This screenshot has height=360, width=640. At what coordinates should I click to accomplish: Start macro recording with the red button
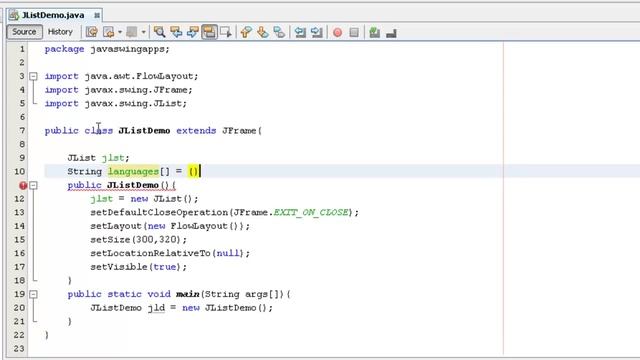[x=337, y=32]
